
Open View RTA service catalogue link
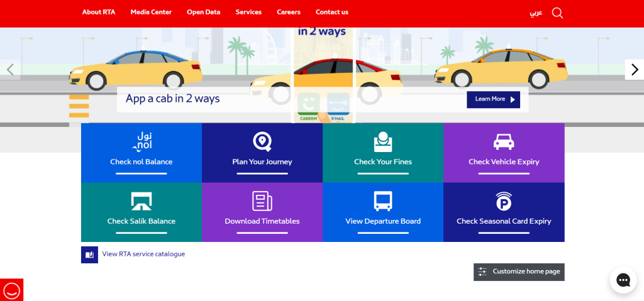[x=143, y=254]
